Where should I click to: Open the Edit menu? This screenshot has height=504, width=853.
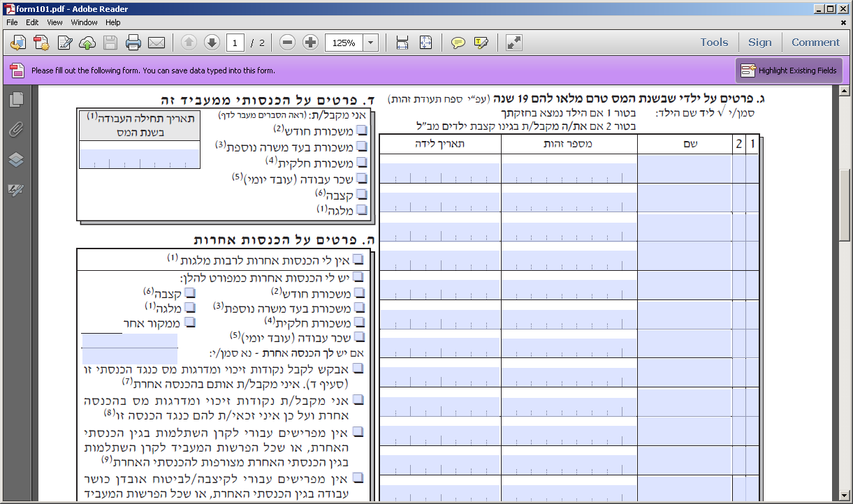tap(32, 22)
